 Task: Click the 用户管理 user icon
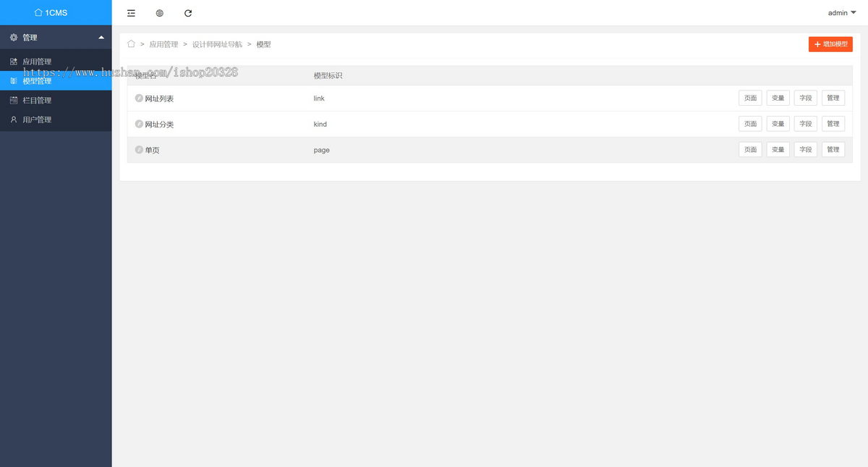coord(13,119)
